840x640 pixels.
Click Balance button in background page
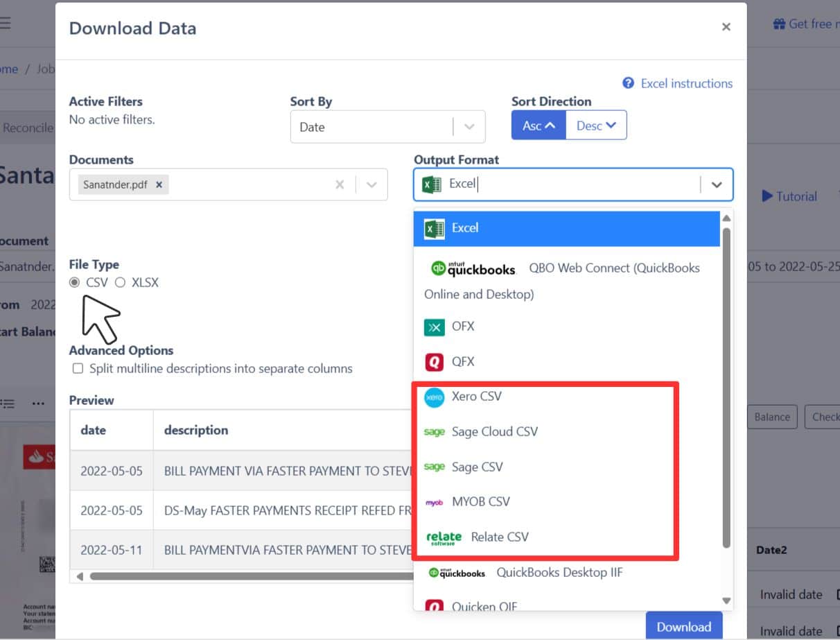click(772, 417)
